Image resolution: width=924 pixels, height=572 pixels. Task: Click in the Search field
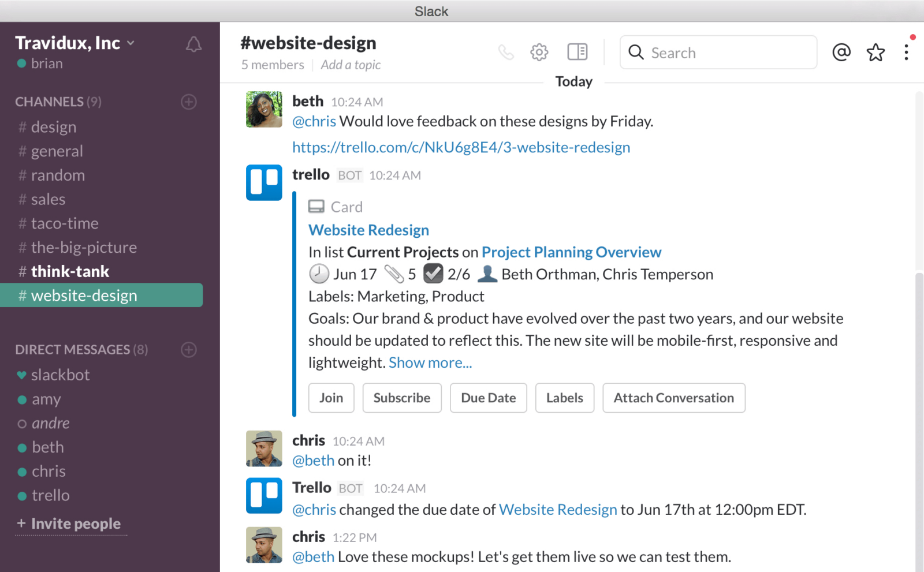(718, 52)
